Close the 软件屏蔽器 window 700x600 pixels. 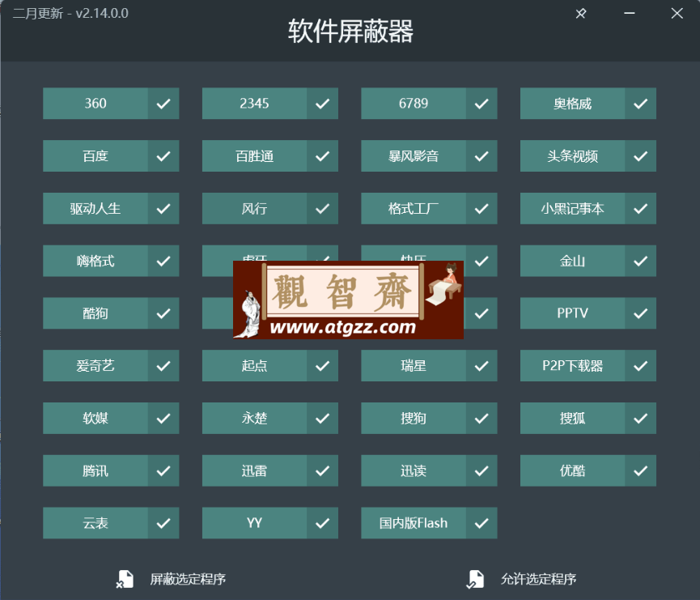click(677, 14)
